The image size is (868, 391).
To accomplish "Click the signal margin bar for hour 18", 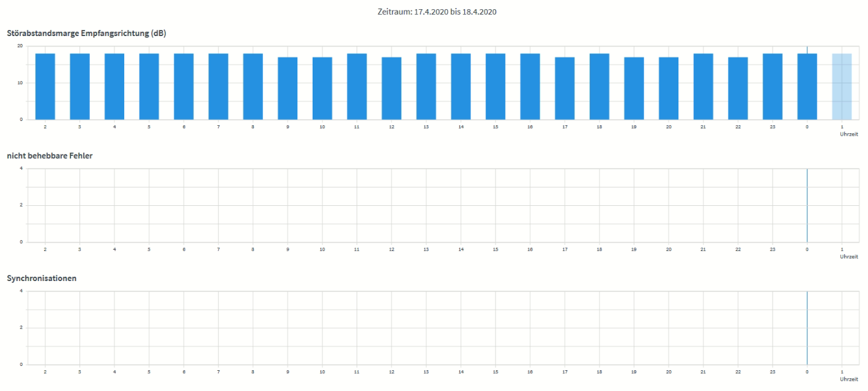I will [x=599, y=86].
